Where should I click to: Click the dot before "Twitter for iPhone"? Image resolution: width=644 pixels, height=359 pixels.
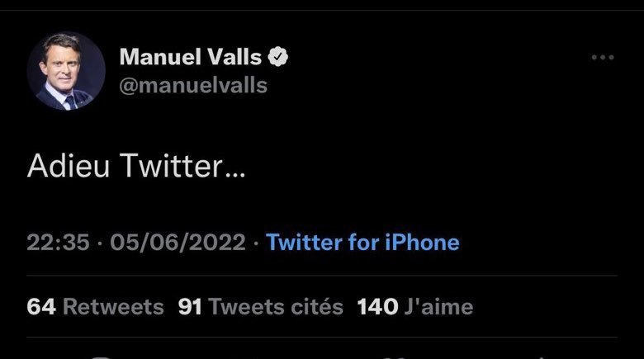[256, 243]
